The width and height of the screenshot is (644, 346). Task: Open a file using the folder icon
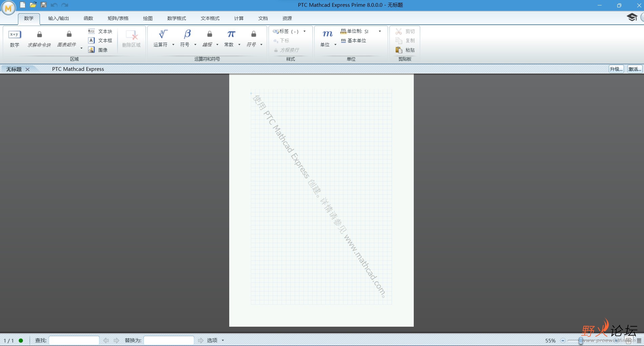tap(33, 5)
